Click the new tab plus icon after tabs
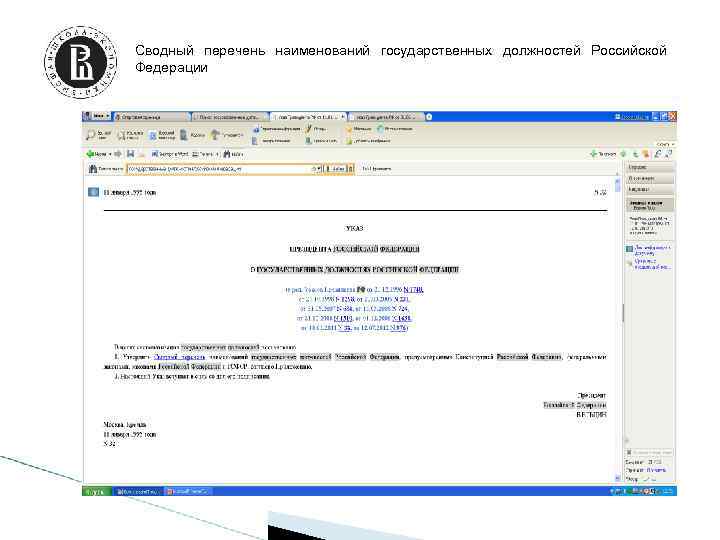Viewport: 720px width, 540px height. (x=428, y=117)
